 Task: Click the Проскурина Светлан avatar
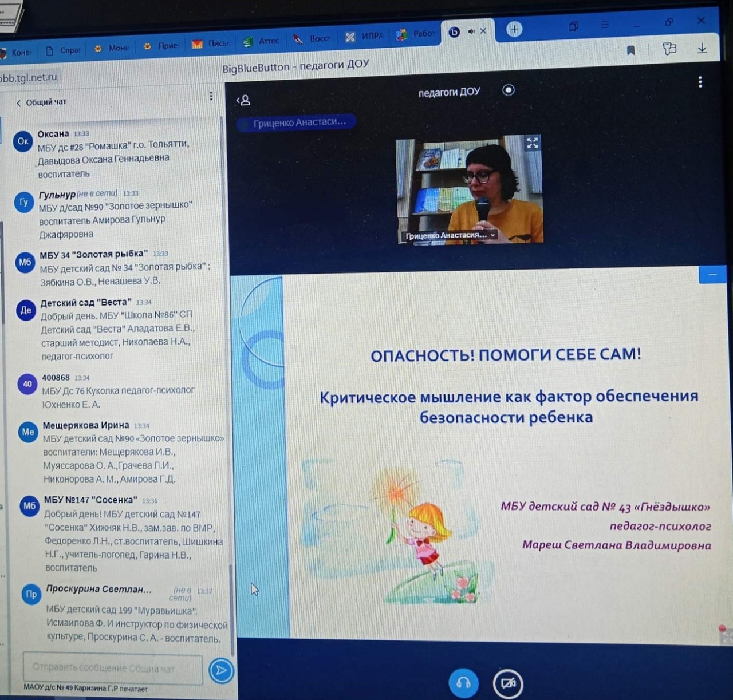tap(31, 594)
